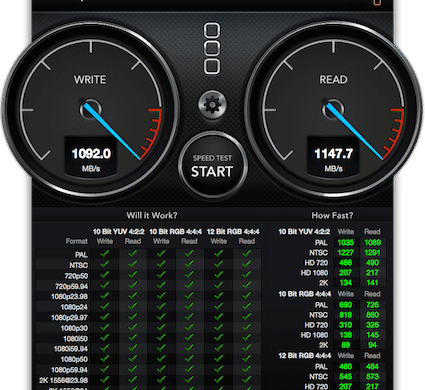The height and width of the screenshot is (390, 425).
Task: Open the settings gear button
Action: pyautogui.click(x=212, y=105)
